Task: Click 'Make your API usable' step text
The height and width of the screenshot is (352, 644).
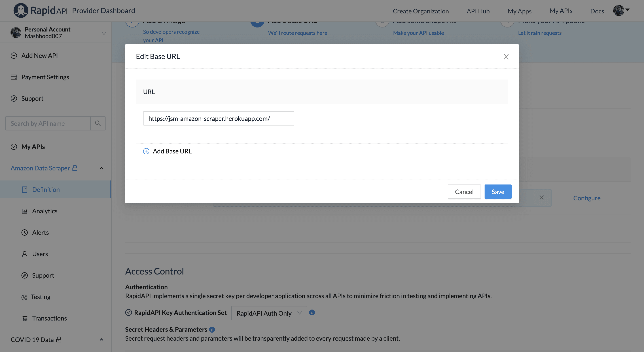Action: click(418, 33)
